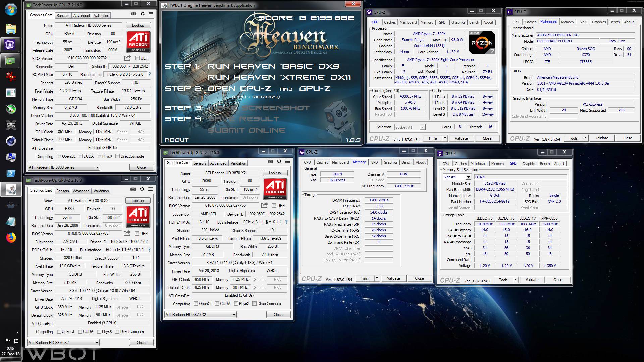
Task: Open Validation tab in bottom-left GPU-Z window
Action: pyautogui.click(x=101, y=191)
